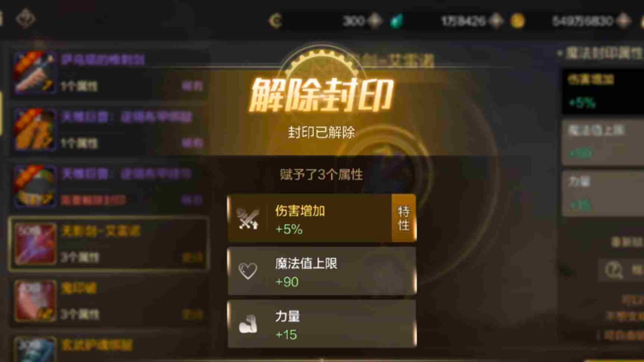Viewport: 644px width, 362px height.
Task: Select the 鬼印破 weapon item thumbnail
Action: point(35,300)
